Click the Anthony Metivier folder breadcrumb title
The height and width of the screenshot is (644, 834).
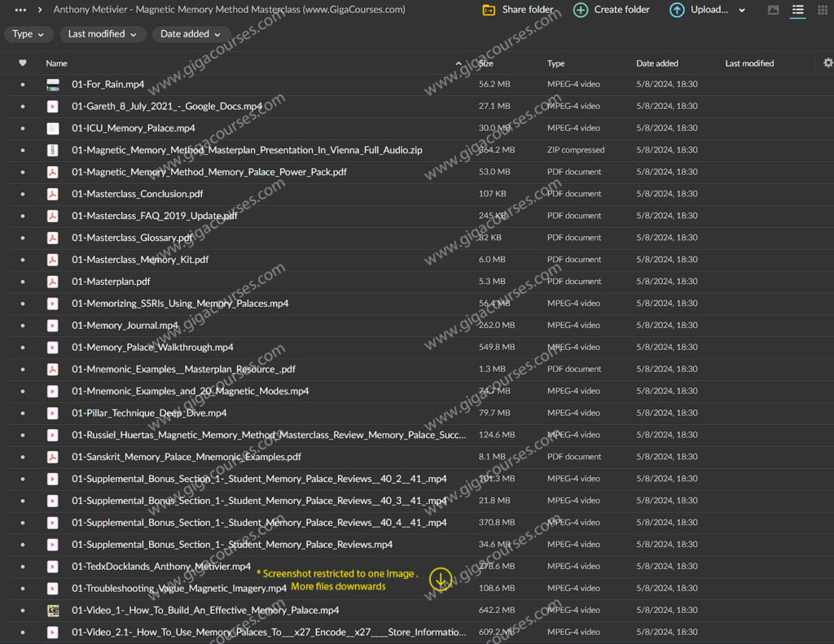pos(229,10)
